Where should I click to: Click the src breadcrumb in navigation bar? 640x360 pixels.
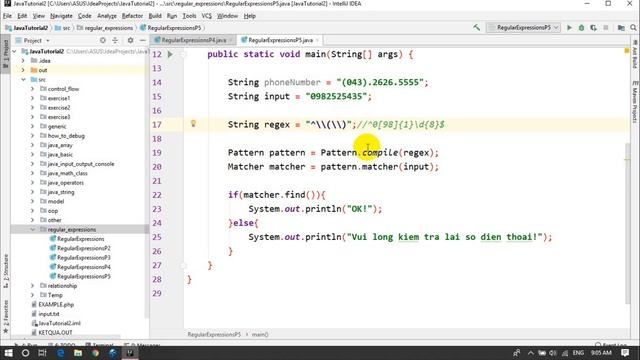[x=62, y=28]
